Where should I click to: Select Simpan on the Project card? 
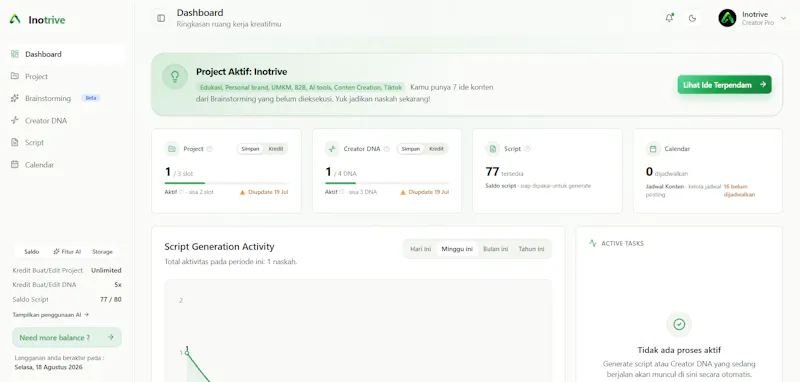pos(251,149)
